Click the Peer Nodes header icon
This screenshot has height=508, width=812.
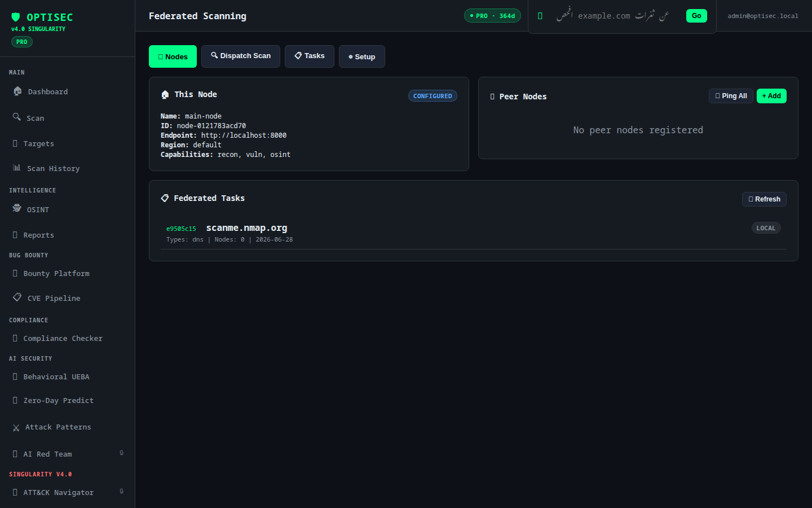pos(492,97)
